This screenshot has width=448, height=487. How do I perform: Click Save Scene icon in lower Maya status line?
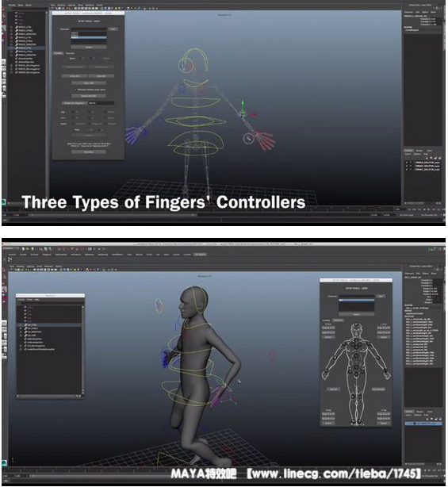click(x=32, y=249)
